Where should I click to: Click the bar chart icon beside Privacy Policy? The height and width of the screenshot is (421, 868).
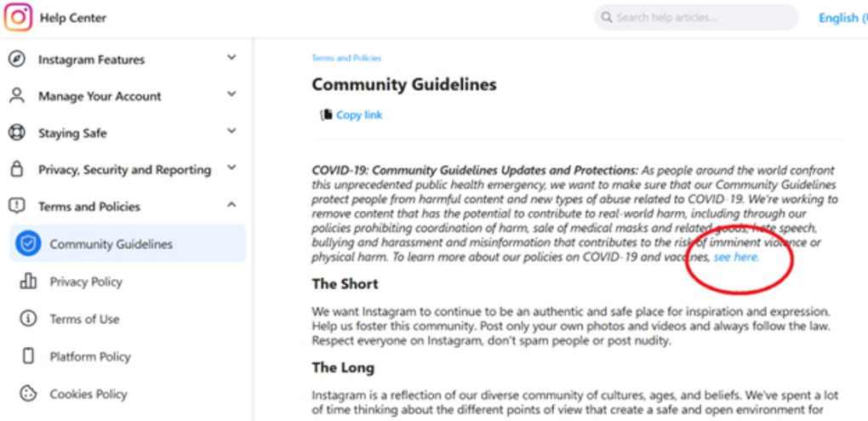click(x=28, y=281)
